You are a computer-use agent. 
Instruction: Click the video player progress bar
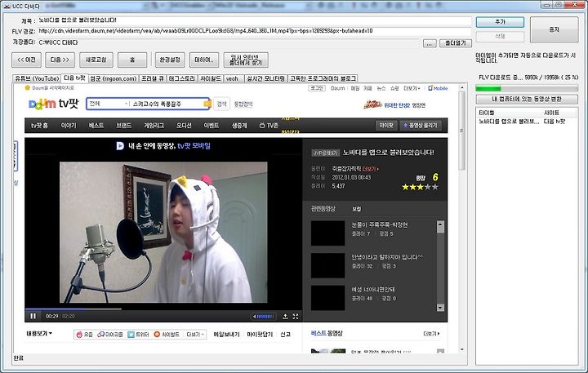[x=163, y=309]
